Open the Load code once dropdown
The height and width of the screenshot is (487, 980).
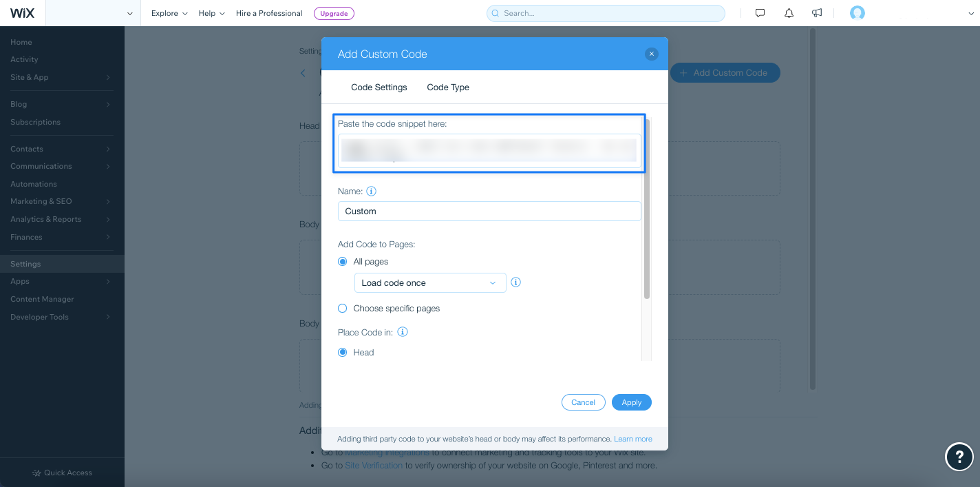pyautogui.click(x=430, y=283)
